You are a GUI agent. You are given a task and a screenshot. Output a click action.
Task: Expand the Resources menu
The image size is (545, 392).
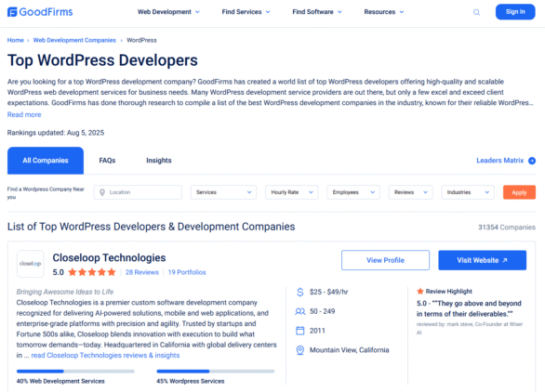[384, 12]
